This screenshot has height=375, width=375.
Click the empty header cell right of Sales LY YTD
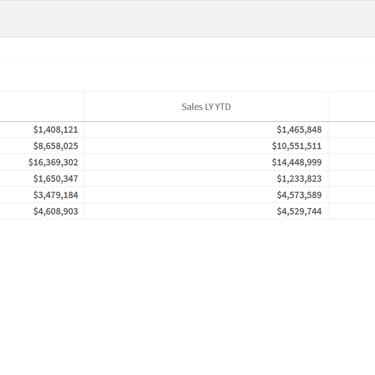(352, 107)
